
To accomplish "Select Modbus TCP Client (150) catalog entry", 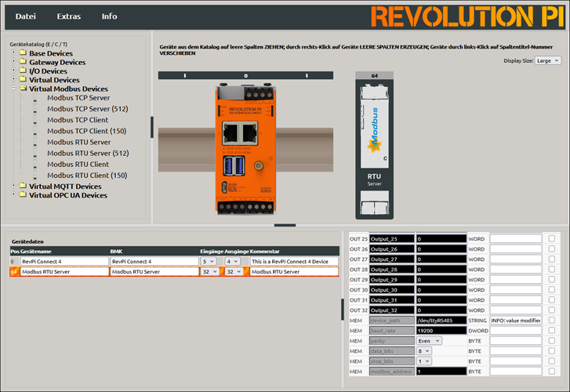I will coord(86,131).
